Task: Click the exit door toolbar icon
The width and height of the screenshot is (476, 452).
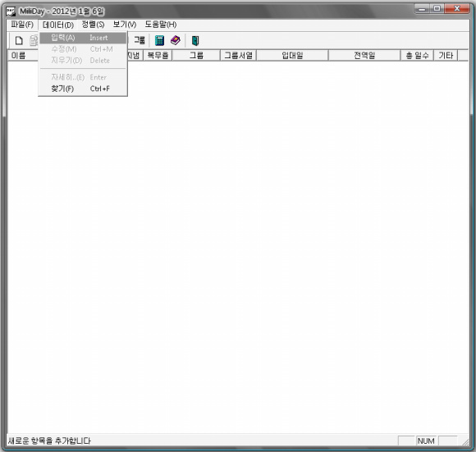Action: coord(195,40)
